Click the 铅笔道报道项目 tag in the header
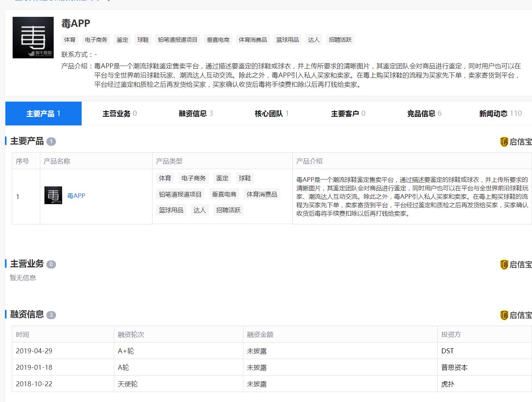The height and width of the screenshot is (402, 532). click(177, 40)
